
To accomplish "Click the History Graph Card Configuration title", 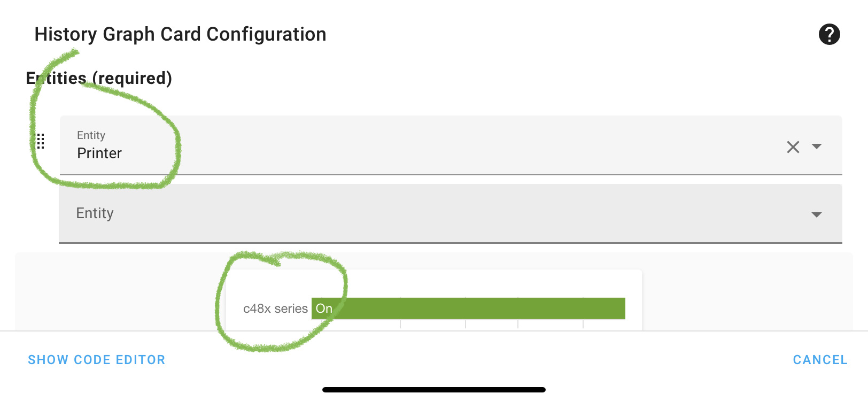I will pyautogui.click(x=180, y=34).
